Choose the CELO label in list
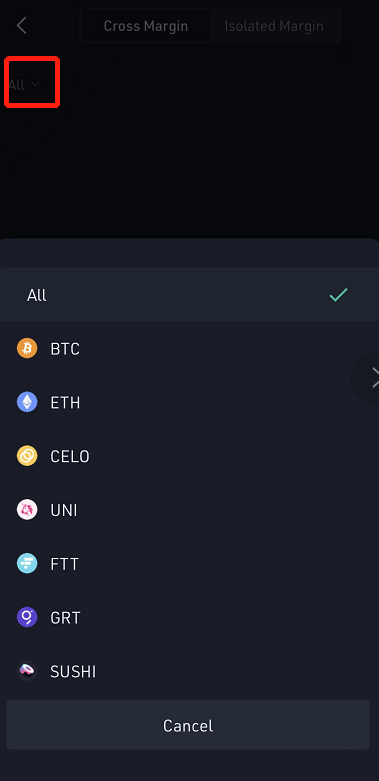Screen dimensions: 379x781 coord(70,456)
